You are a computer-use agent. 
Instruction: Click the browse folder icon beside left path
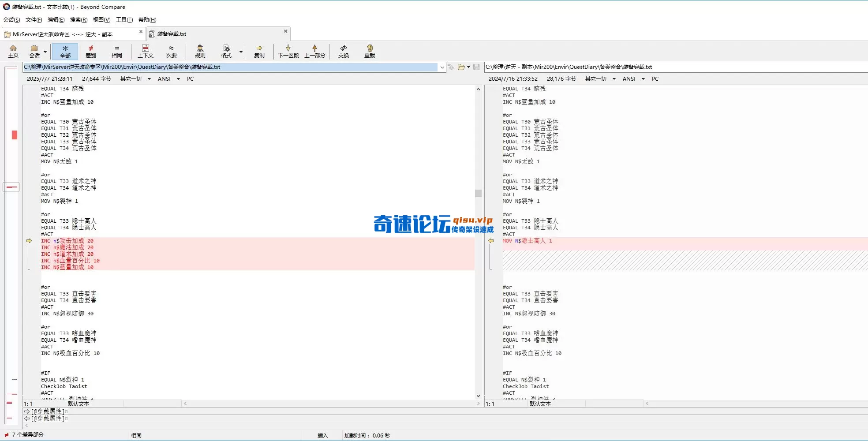point(460,67)
